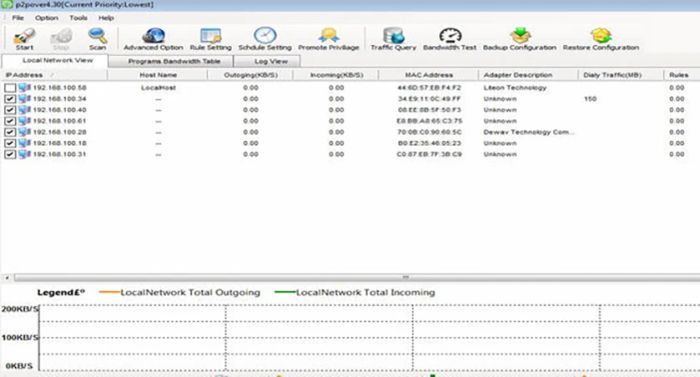Click computer icon for 192.168.100.28
The height and width of the screenshot is (377, 700).
pyautogui.click(x=25, y=132)
